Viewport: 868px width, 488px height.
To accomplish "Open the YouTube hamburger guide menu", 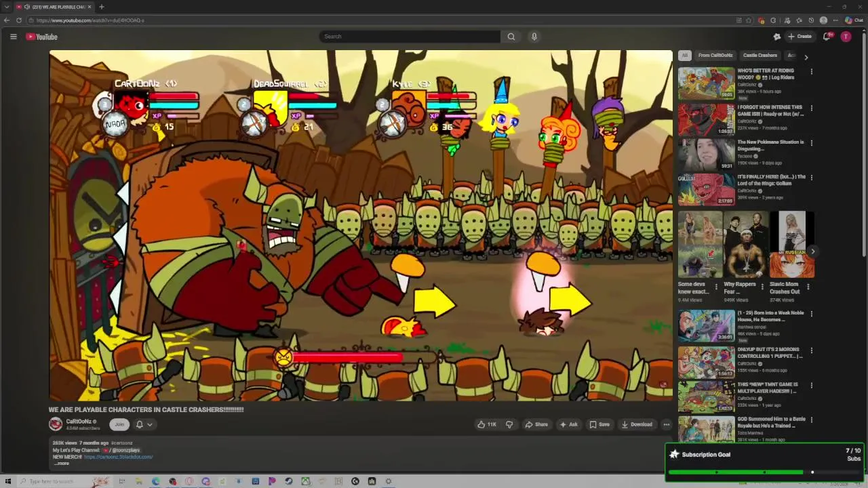I will (13, 37).
